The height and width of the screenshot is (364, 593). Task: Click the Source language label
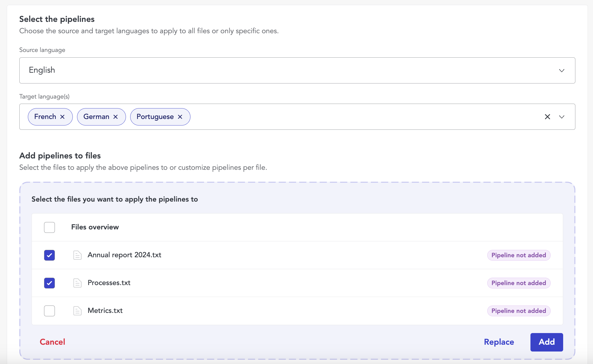click(x=42, y=50)
